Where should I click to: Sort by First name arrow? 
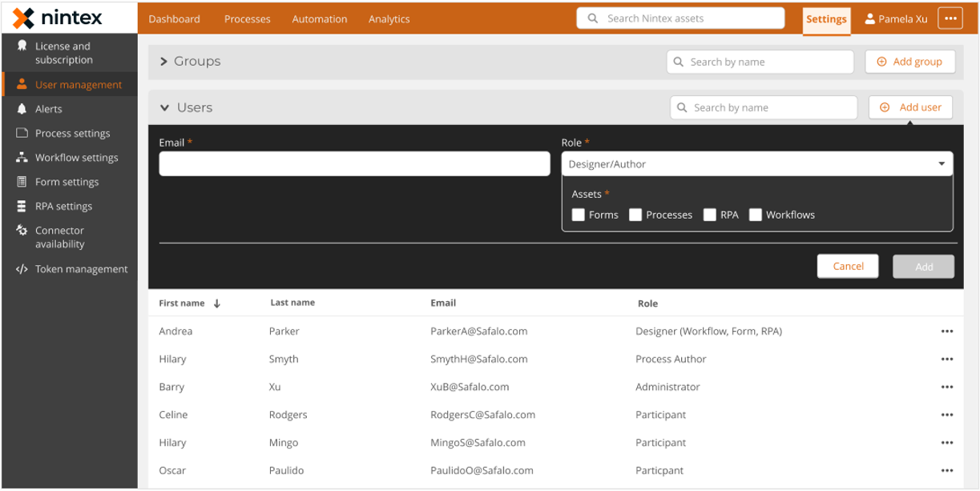(x=217, y=304)
